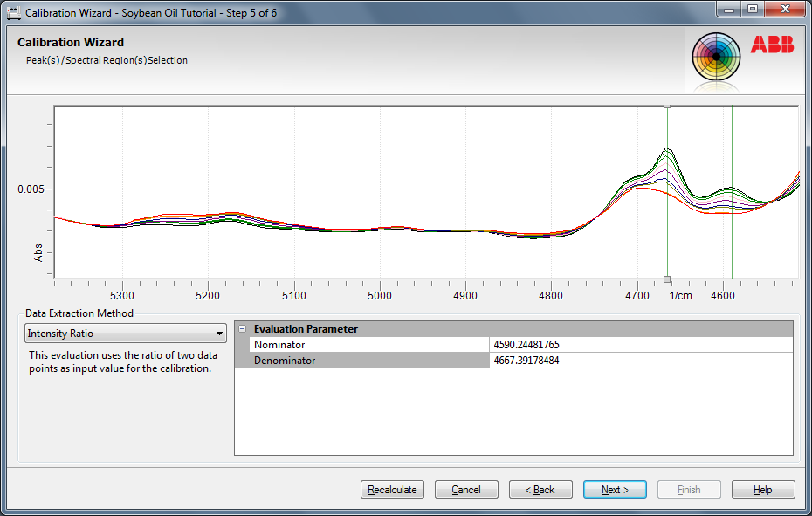Click bottom handle of selected marker line
Screen dimensions: 812x516
pos(667,279)
